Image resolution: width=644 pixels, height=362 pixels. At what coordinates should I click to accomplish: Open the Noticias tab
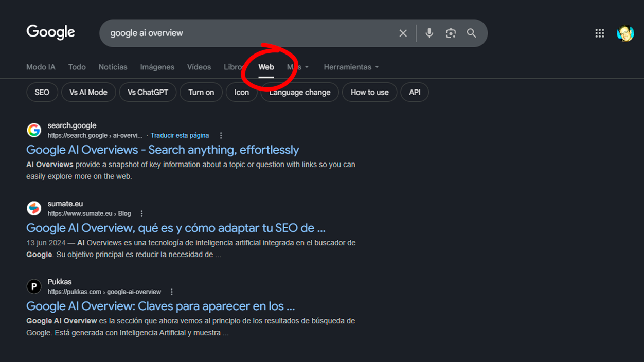[113, 67]
